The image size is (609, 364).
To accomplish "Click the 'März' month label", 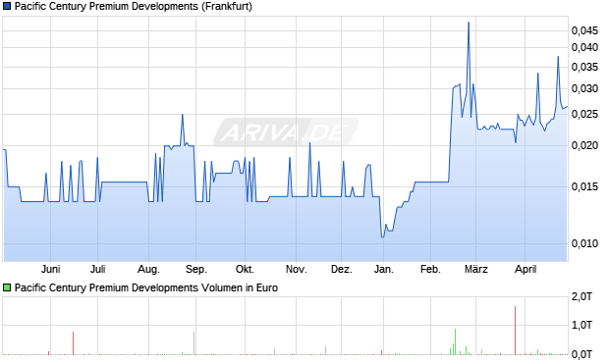I will point(476,269).
